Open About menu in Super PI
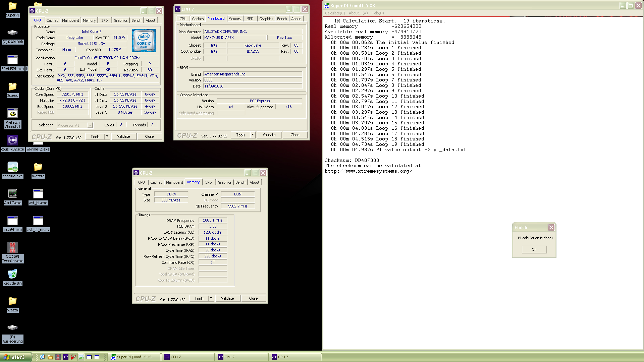 pos(358,13)
